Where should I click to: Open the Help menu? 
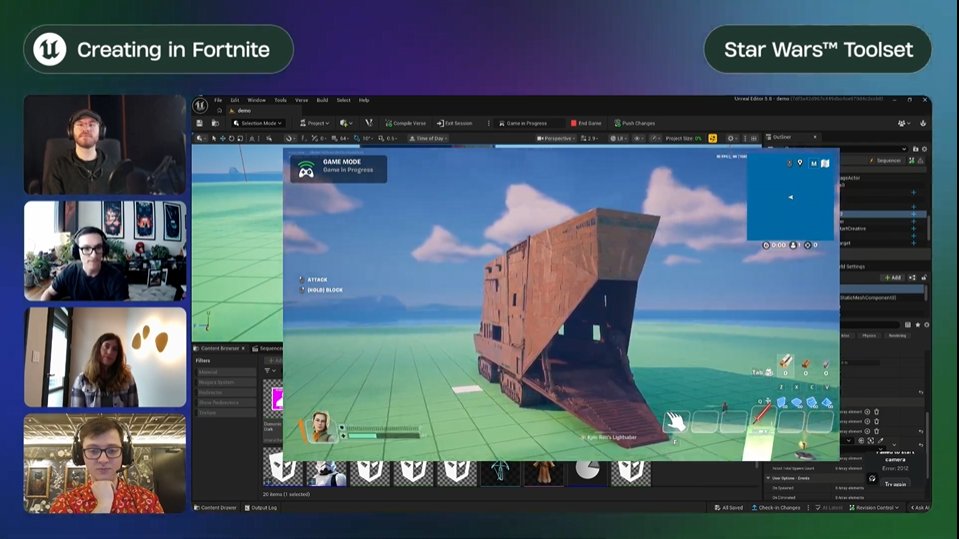point(364,100)
